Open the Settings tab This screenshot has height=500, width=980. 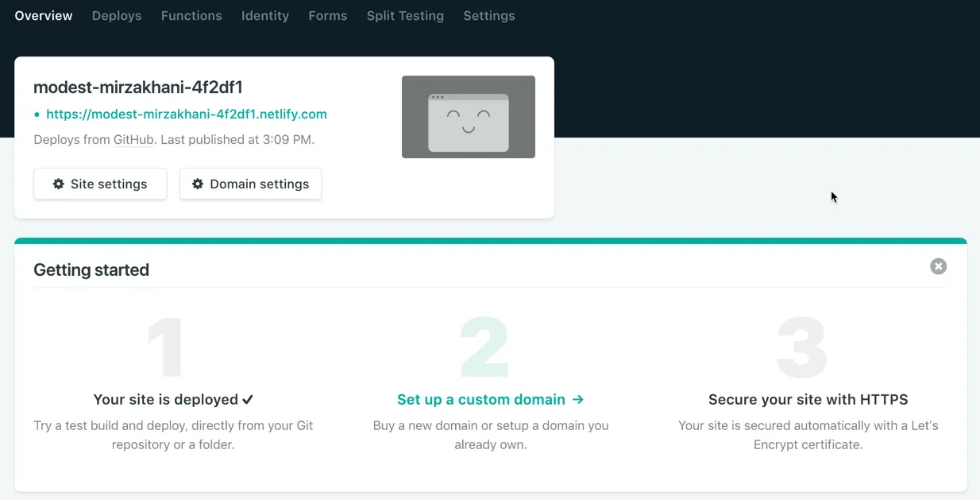488,16
